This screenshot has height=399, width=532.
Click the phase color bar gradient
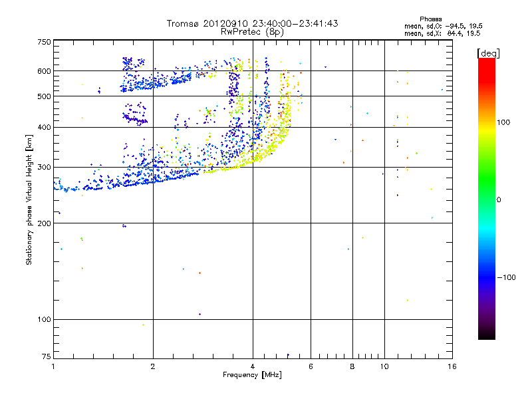(487, 199)
